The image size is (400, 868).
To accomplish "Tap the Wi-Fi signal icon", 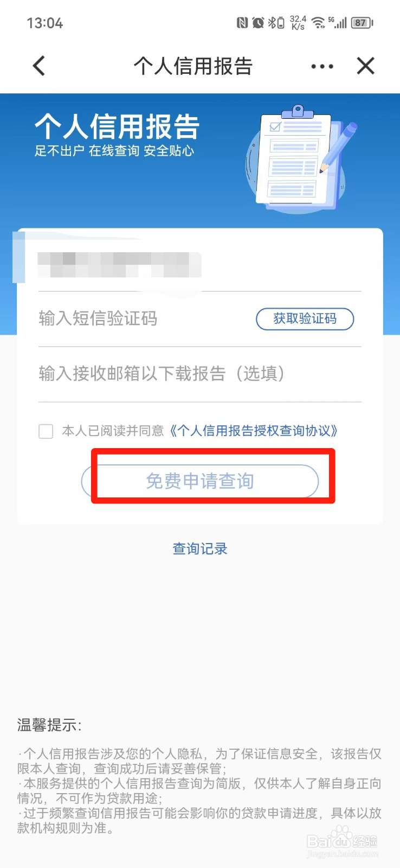I will pos(319,23).
